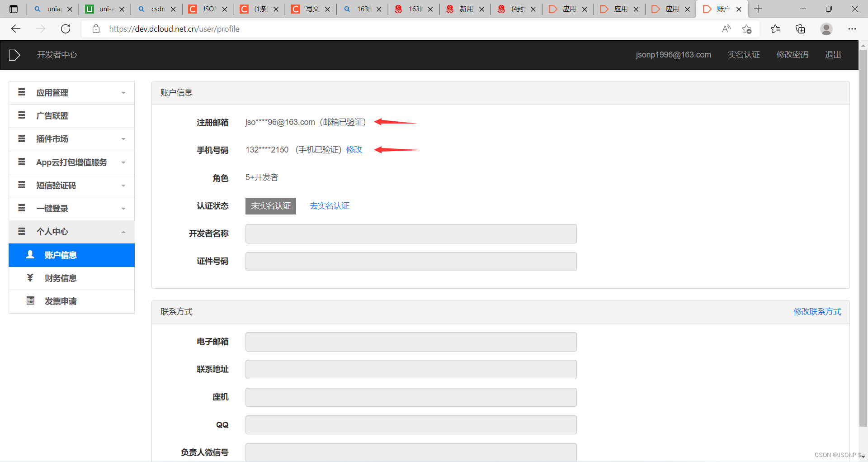Click the 证件号码 input field
This screenshot has height=462, width=868.
[x=411, y=262]
